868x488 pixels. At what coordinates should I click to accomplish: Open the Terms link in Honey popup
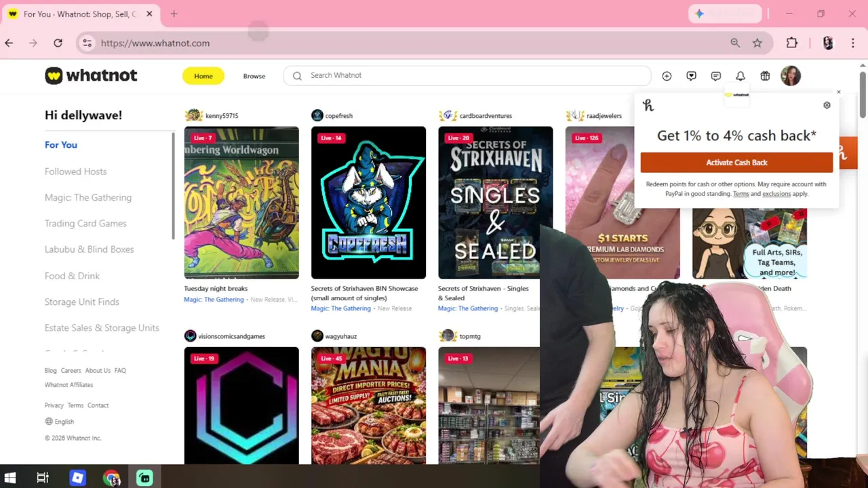[x=741, y=194]
